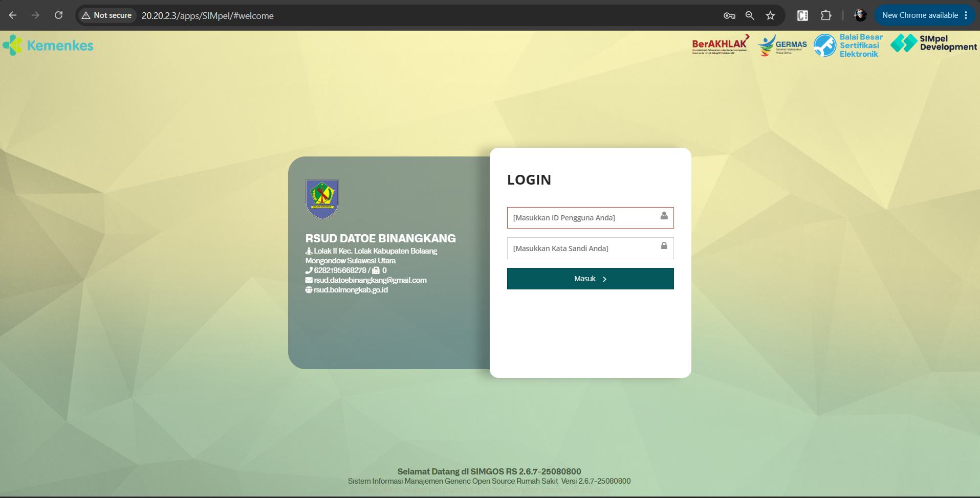Click the Lolak II address line
The width and height of the screenshot is (980, 498).
point(372,256)
